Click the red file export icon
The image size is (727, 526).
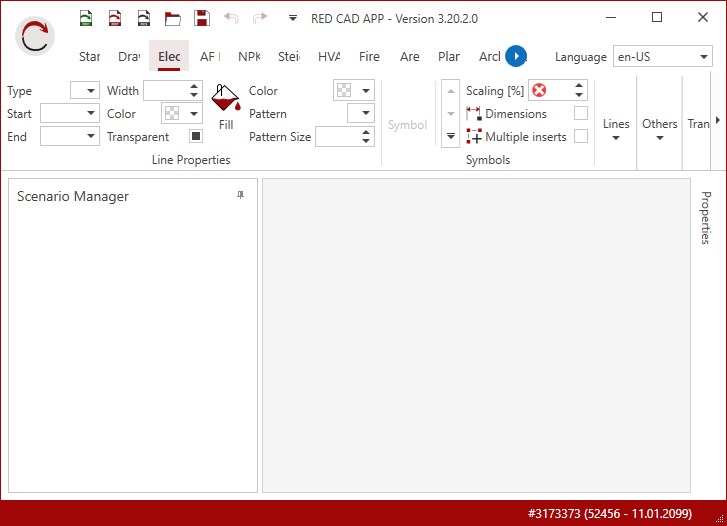(115, 18)
